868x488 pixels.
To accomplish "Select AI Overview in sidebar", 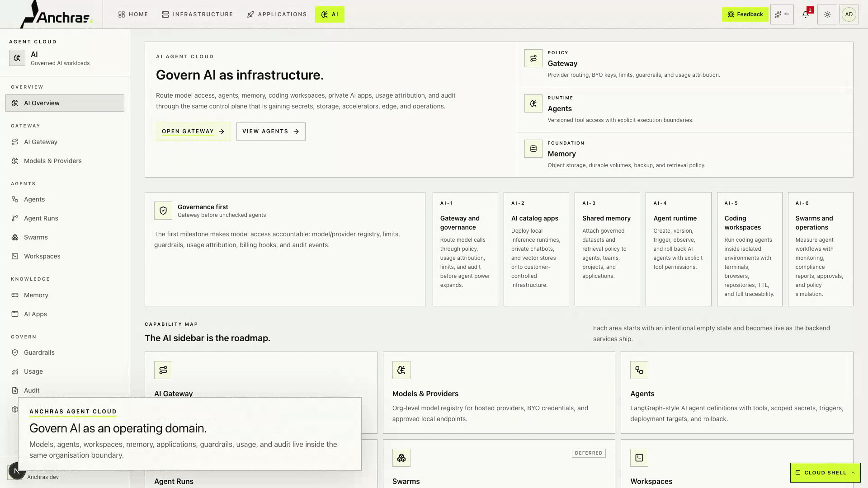I will point(65,103).
